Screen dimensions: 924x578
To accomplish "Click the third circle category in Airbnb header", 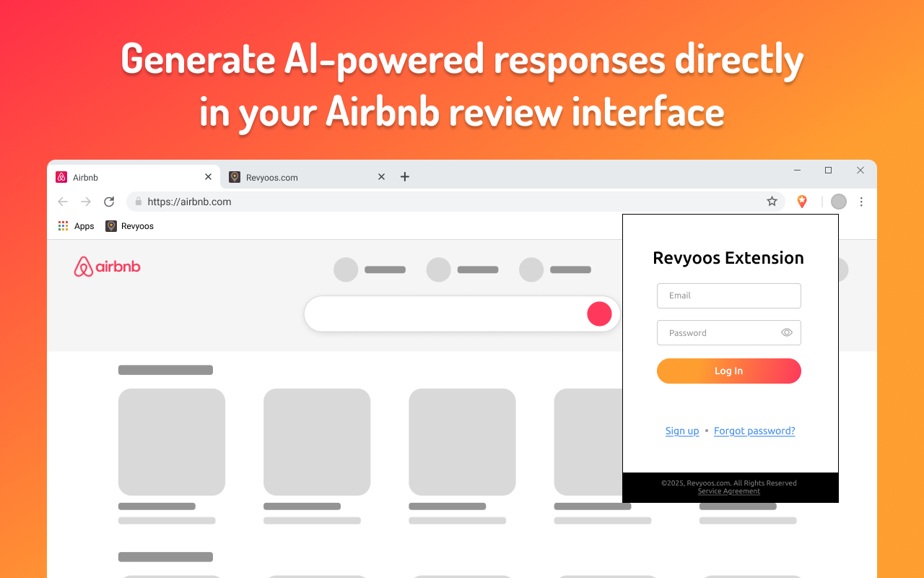I will coord(531,269).
